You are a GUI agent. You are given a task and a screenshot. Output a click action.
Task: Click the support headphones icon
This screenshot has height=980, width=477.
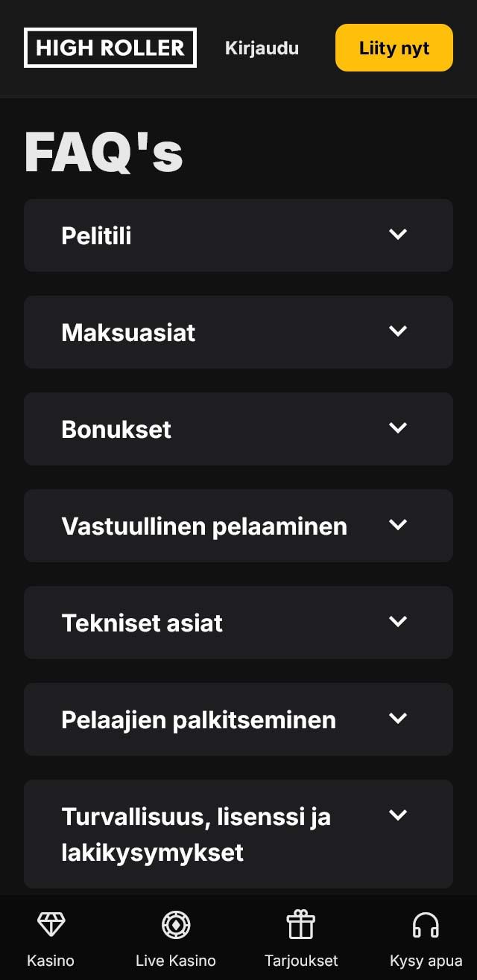tap(425, 923)
